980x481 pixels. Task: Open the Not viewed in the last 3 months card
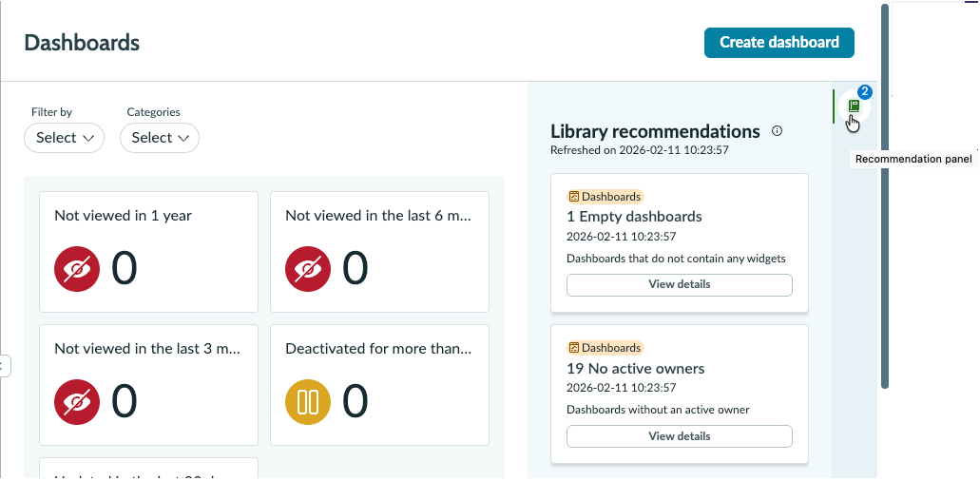[148, 385]
